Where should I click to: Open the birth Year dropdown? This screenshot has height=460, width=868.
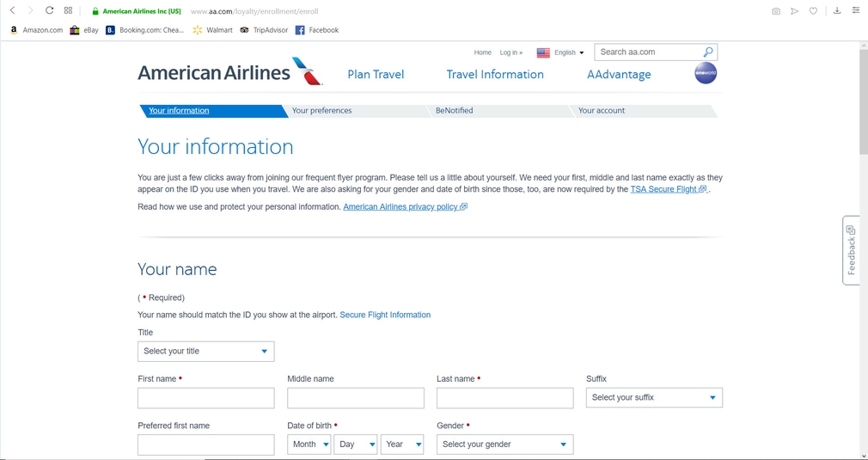click(x=402, y=445)
